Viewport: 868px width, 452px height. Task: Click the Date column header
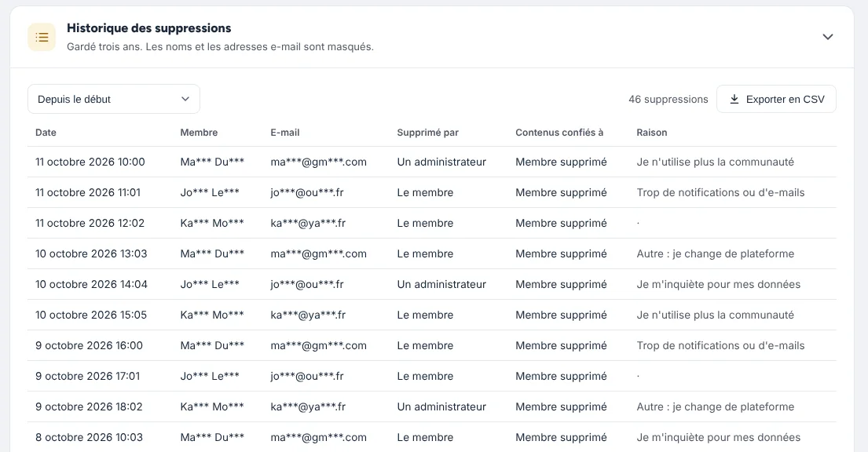pos(46,132)
